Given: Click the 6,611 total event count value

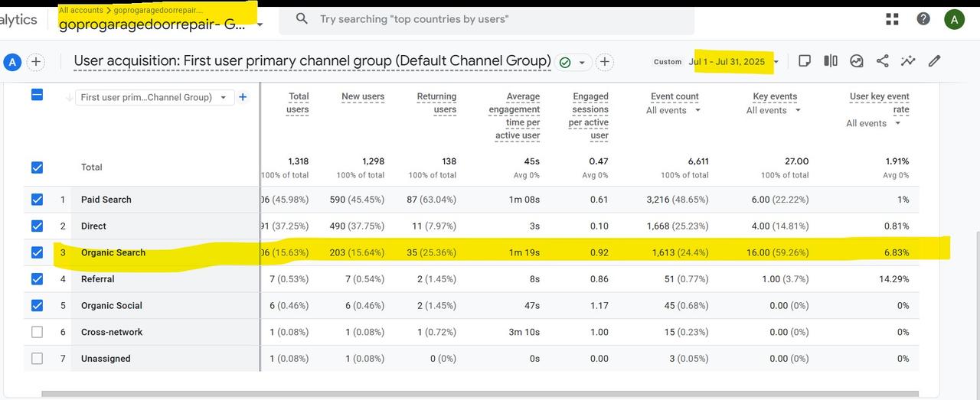Looking at the screenshot, I should coord(697,161).
